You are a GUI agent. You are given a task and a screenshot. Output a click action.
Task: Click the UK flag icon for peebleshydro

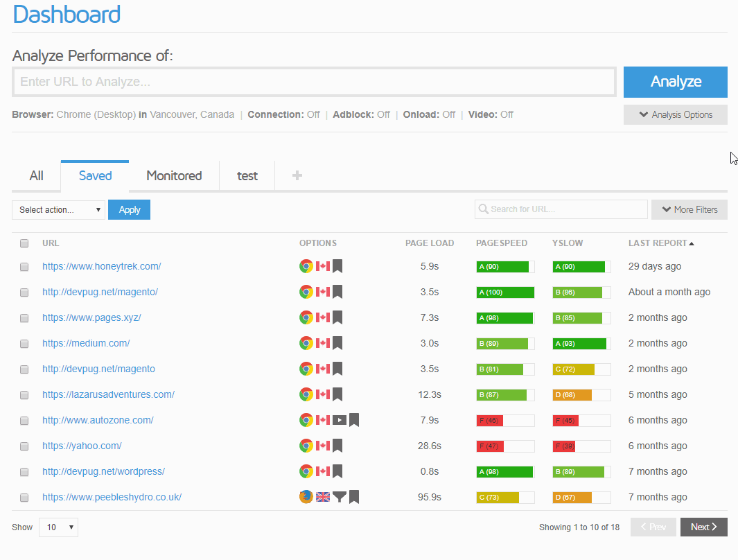(x=322, y=497)
